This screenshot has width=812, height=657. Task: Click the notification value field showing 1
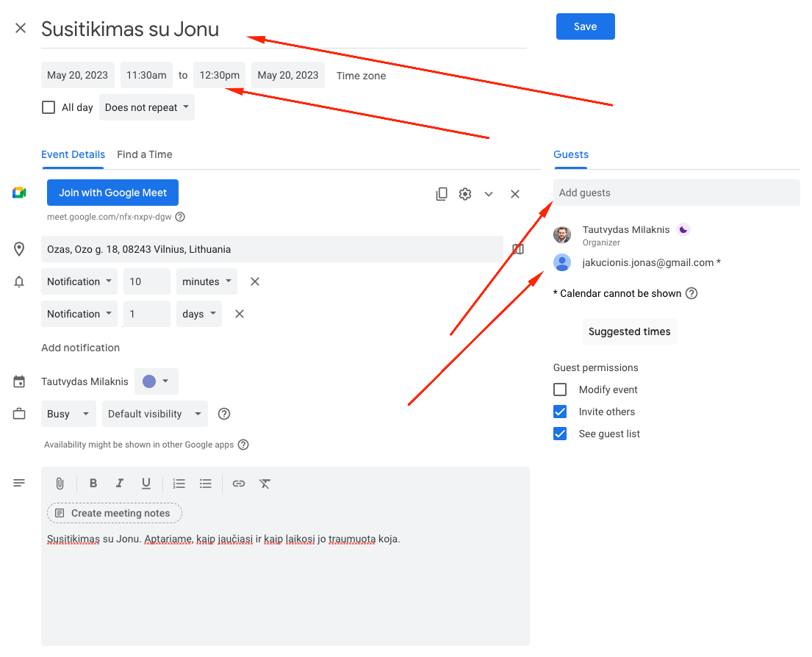147,314
